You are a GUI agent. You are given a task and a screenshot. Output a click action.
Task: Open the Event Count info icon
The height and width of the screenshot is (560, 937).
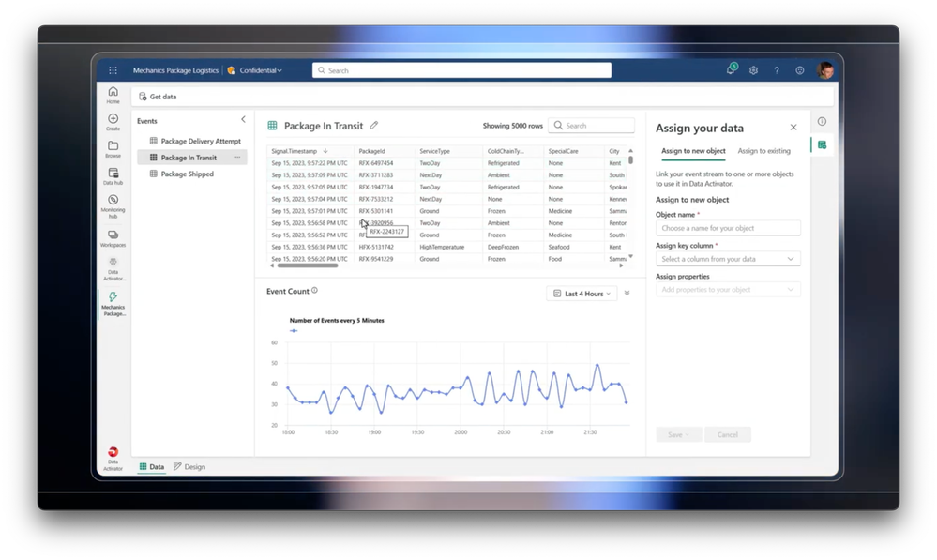314,291
